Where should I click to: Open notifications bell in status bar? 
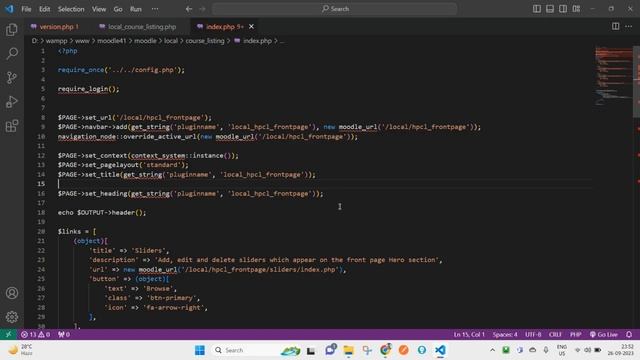(x=629, y=334)
